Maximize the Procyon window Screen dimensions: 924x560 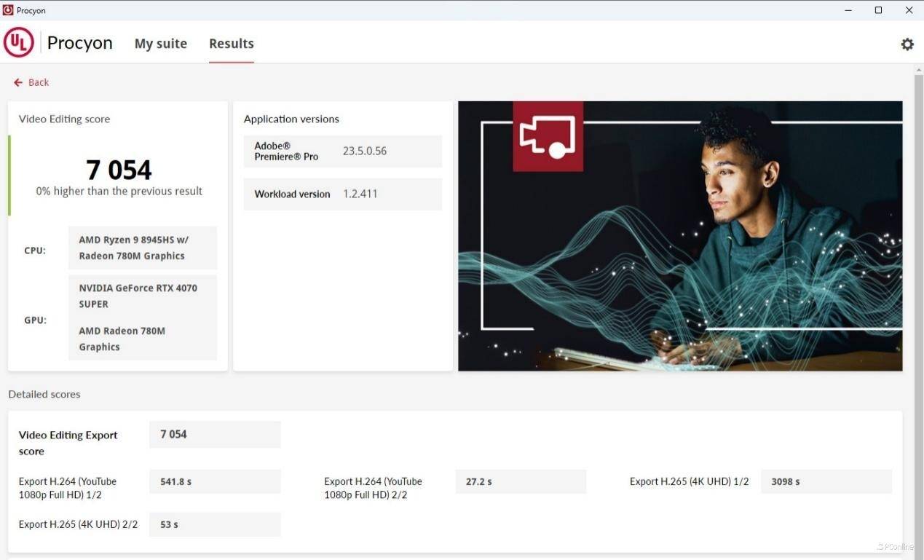(x=878, y=10)
